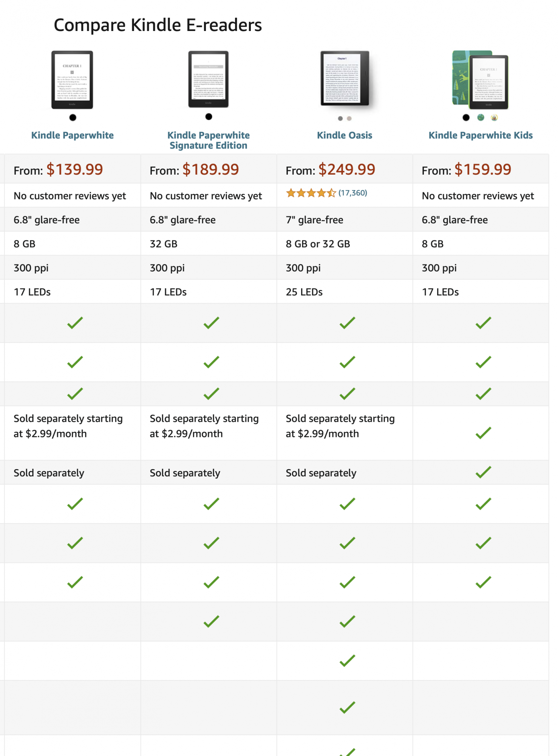
Task: Open the Kindle Paperwhite product link
Action: (x=72, y=135)
